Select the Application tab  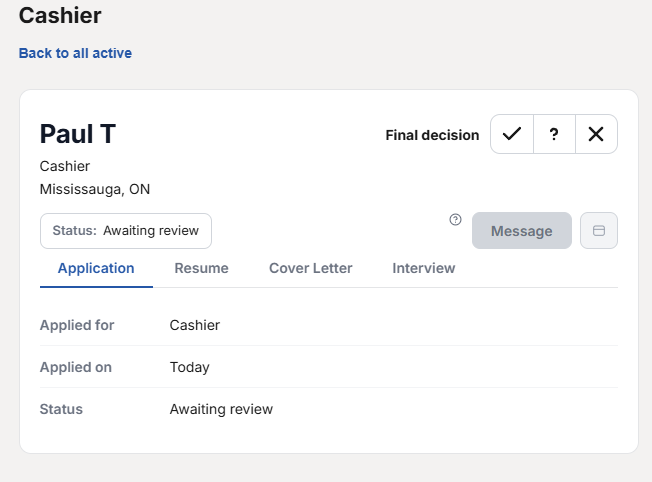click(96, 269)
